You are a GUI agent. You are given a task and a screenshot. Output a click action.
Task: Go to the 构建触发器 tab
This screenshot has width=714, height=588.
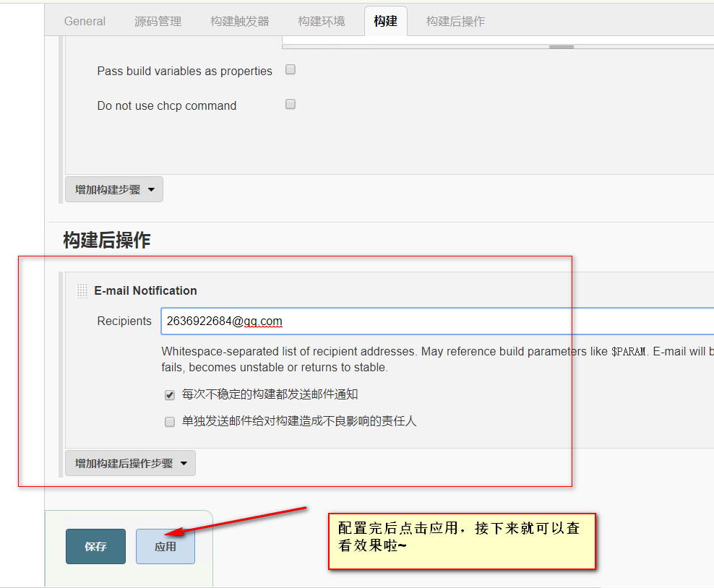pos(239,21)
